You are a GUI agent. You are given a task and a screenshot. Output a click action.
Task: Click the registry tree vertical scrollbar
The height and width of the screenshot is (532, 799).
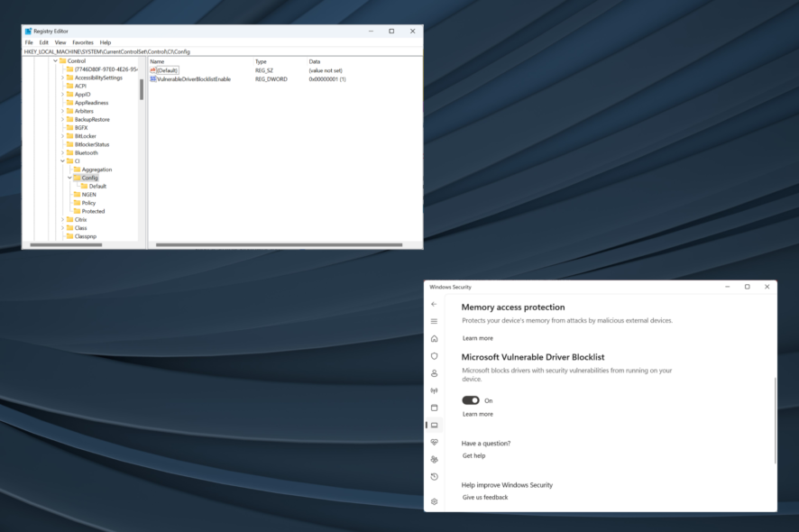[x=142, y=89]
